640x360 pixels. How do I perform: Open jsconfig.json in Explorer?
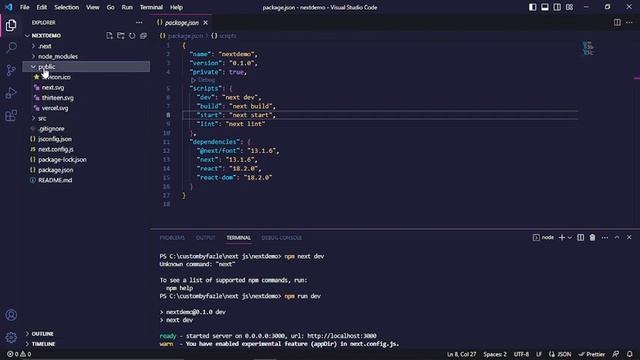point(86,139)
